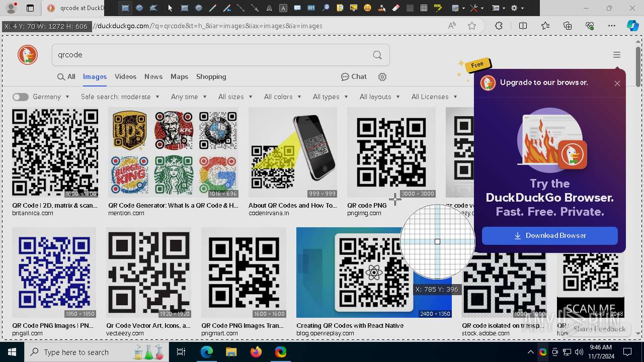Screen dimensions: 644x362
Task: Select the eraser tool
Action: coord(395,8)
